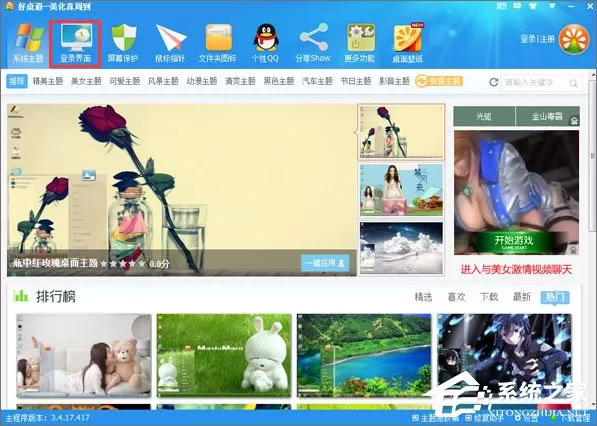Open the 更多功能 gear icon
The width and height of the screenshot is (597, 426).
360,43
